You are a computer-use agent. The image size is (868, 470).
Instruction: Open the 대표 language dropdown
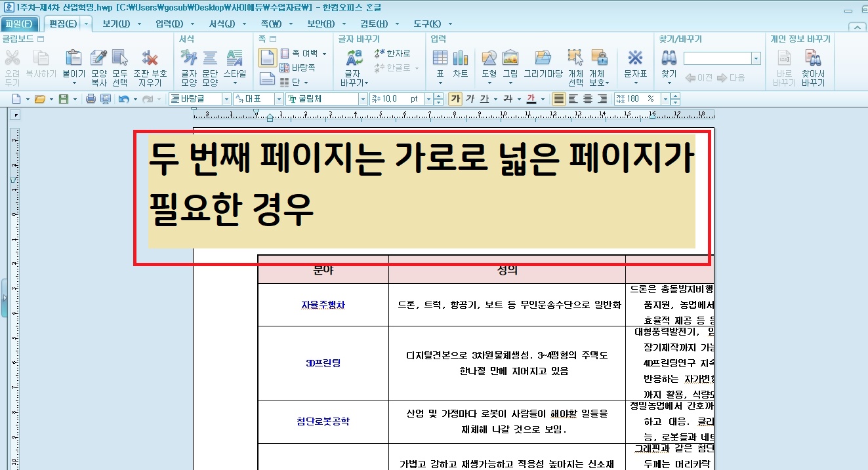pos(279,99)
